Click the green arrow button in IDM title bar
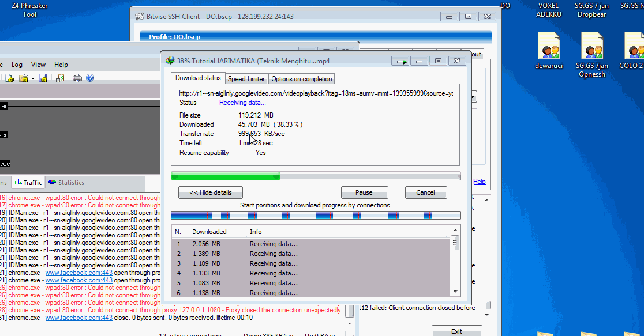The width and height of the screenshot is (644, 336). (400, 61)
